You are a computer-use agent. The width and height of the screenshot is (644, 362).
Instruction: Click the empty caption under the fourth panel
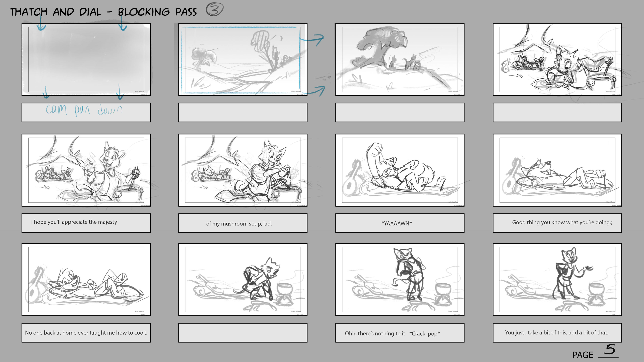pyautogui.click(x=557, y=112)
